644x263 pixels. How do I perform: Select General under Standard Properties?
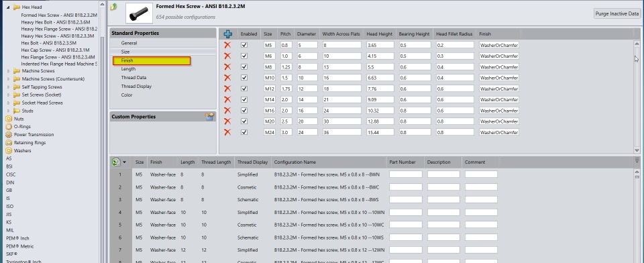129,43
